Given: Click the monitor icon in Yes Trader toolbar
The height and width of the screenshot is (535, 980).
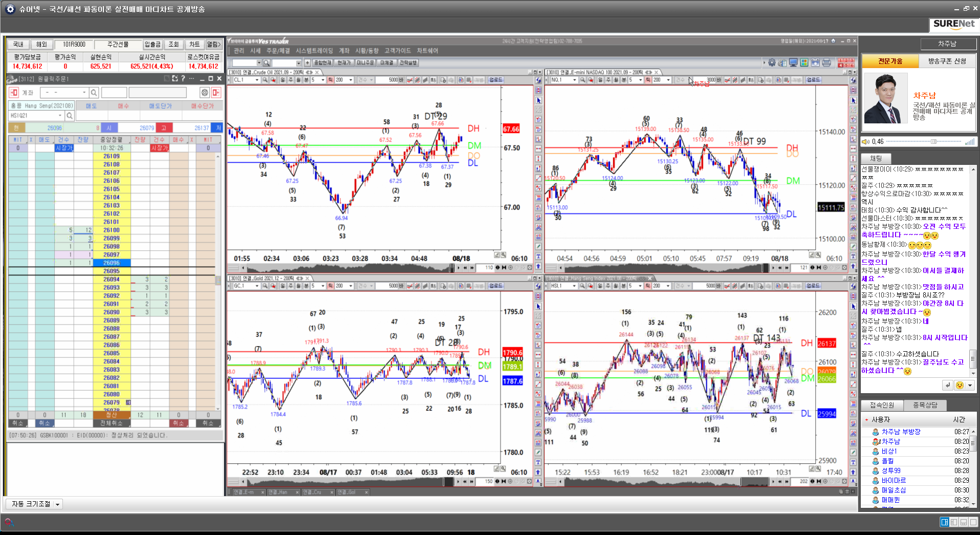Looking at the screenshot, I should coord(793,63).
